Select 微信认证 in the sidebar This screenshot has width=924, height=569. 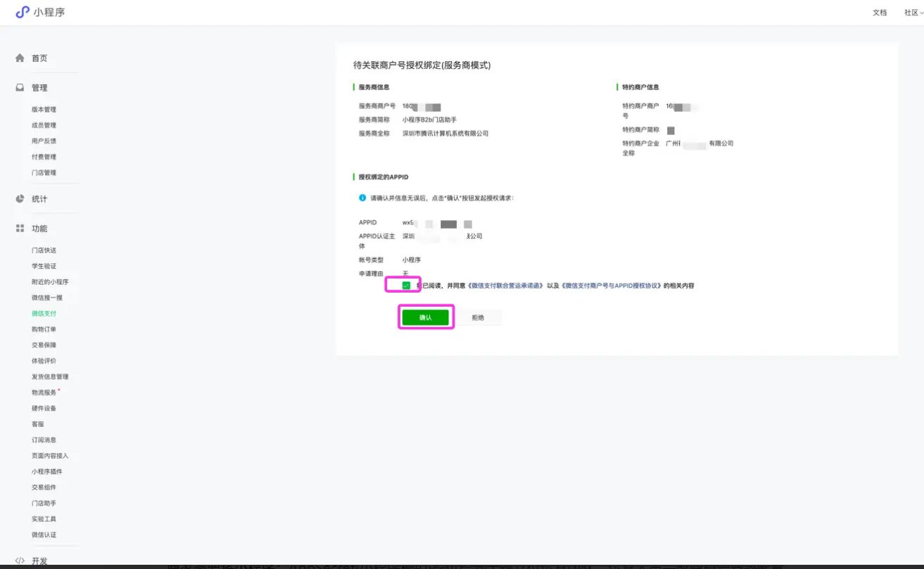click(x=44, y=535)
